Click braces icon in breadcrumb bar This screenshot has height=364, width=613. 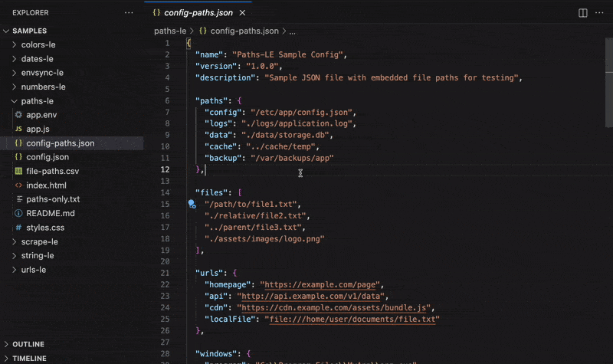click(202, 31)
